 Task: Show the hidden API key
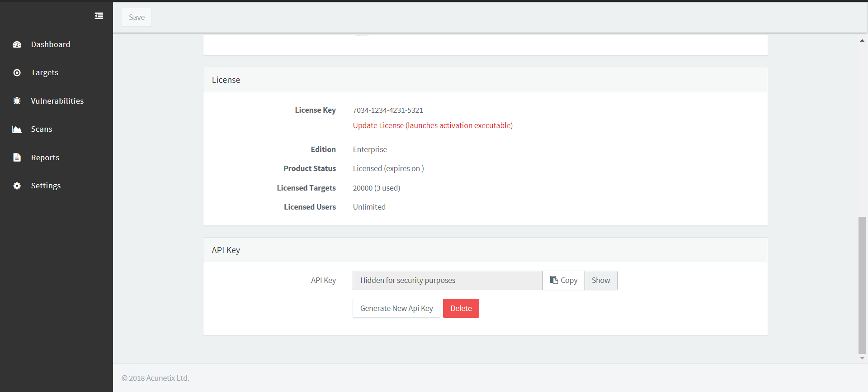coord(601,280)
